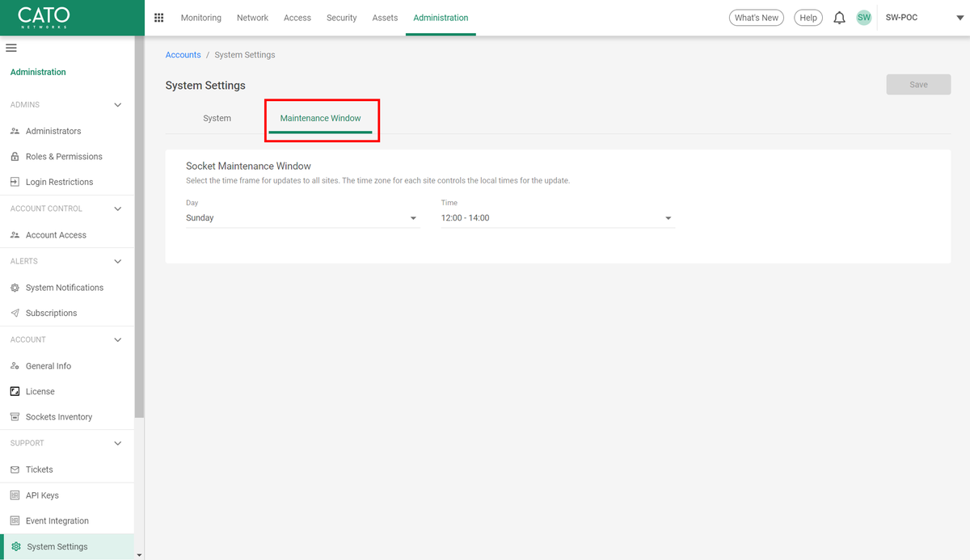Click the Roles & Permissions lock icon
The height and width of the screenshot is (560, 970).
pos(15,156)
